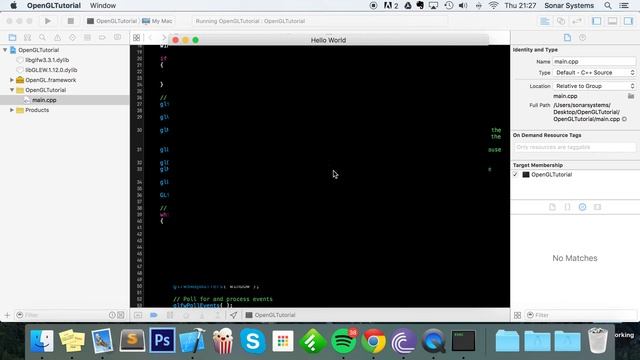Click the On Demand Resource Tags field

tap(574, 147)
